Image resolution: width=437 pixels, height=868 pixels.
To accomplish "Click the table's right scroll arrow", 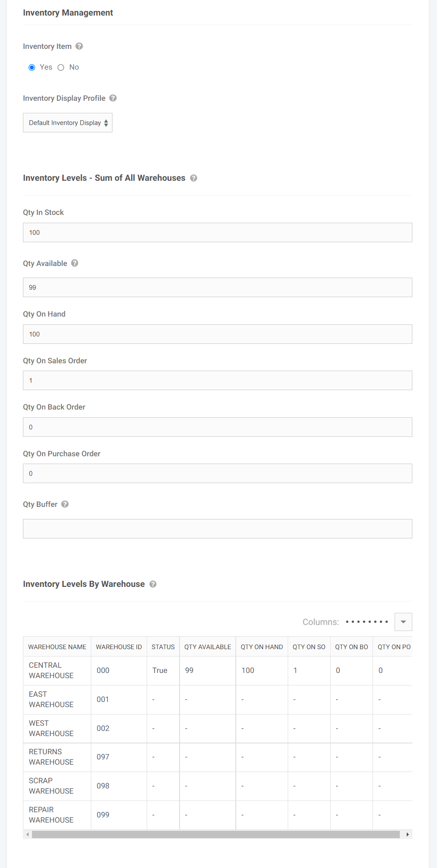I will (x=408, y=834).
